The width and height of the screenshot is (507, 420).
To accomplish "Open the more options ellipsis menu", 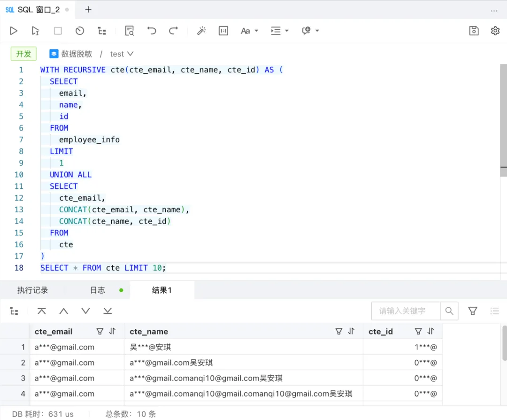I will [x=494, y=11].
